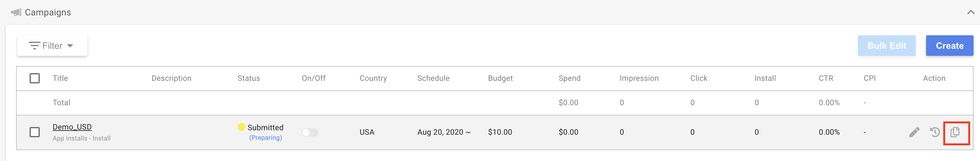The width and height of the screenshot is (980, 161).
Task: Click the Bulk Edit button
Action: pyautogui.click(x=887, y=46)
